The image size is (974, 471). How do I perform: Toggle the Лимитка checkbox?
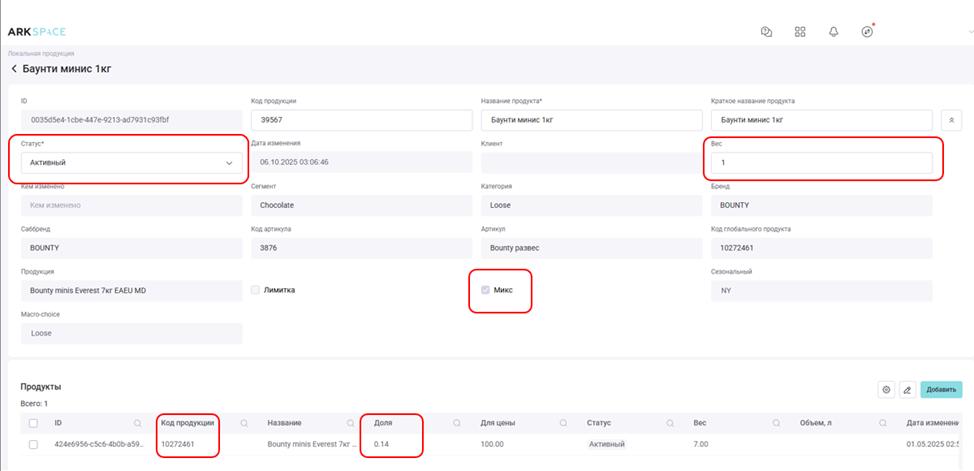(256, 290)
